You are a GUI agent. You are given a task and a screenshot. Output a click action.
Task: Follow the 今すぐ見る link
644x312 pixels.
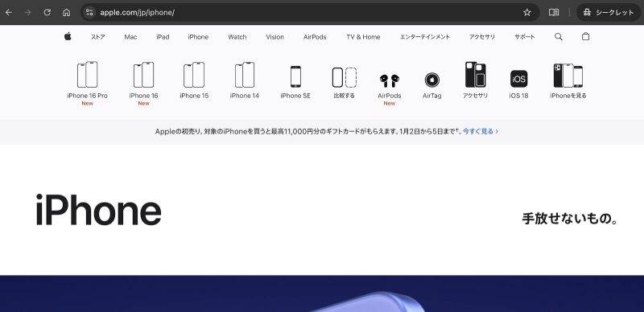481,131
